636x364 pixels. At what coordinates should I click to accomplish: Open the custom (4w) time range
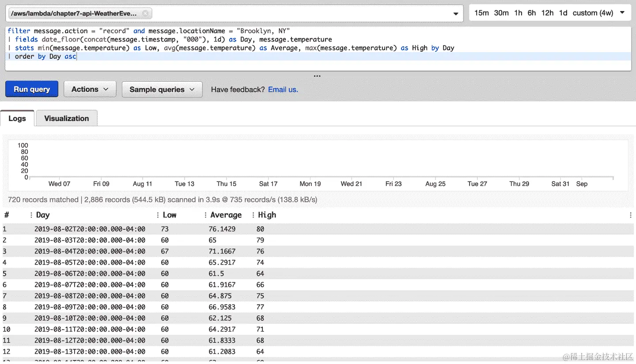tap(593, 13)
